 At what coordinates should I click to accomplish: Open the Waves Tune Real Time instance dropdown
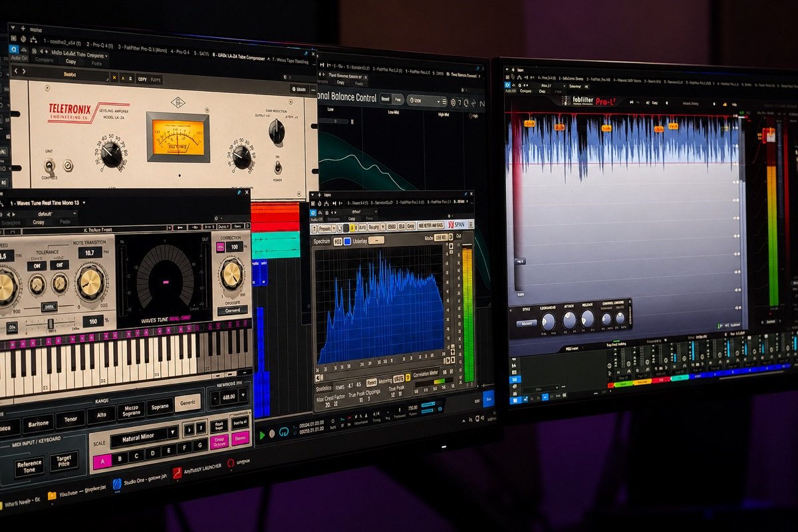[48, 202]
